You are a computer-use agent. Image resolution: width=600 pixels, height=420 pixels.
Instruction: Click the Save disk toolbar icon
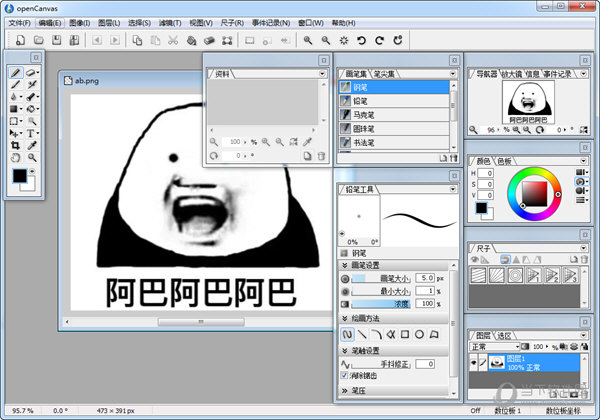pos(56,40)
